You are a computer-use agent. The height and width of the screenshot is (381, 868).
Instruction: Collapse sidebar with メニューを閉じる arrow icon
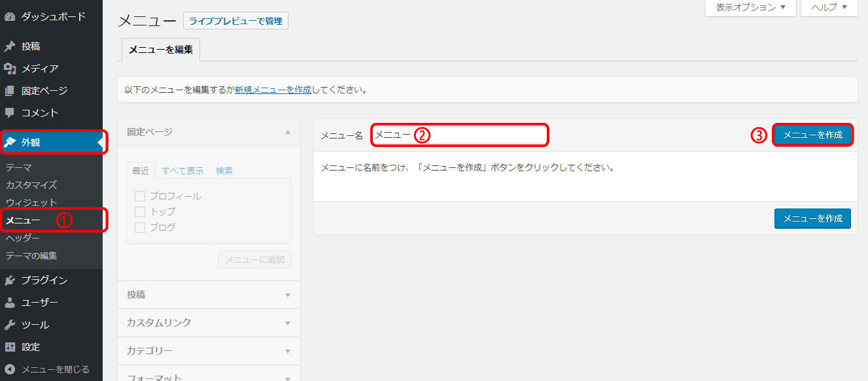[x=10, y=369]
